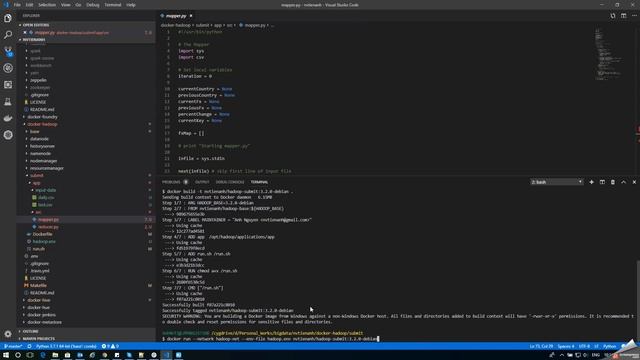
Task: Expand the resourcemanager folder
Action: coord(47,168)
